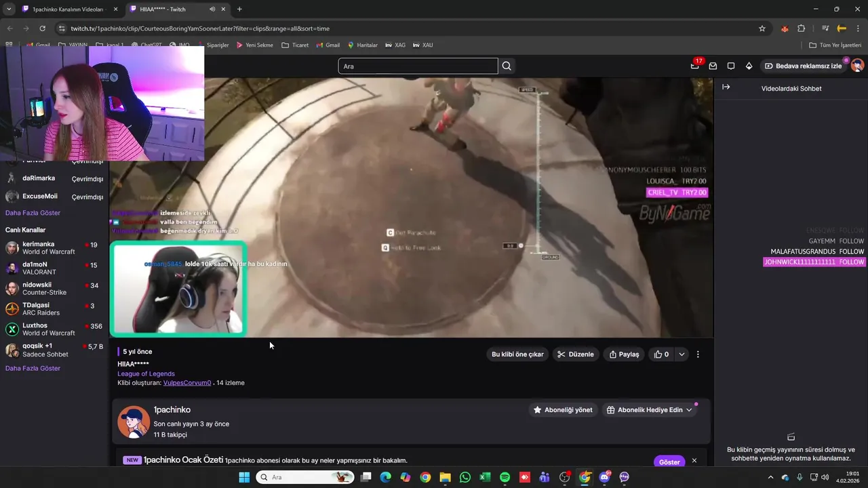This screenshot has width=868, height=488.
Task: Open the Windows Start menu
Action: click(243, 477)
